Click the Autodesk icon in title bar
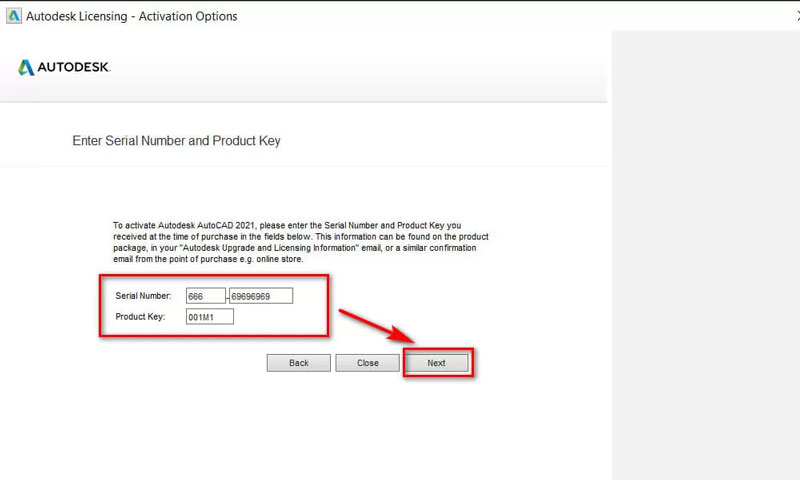Image resolution: width=800 pixels, height=480 pixels. tap(14, 16)
